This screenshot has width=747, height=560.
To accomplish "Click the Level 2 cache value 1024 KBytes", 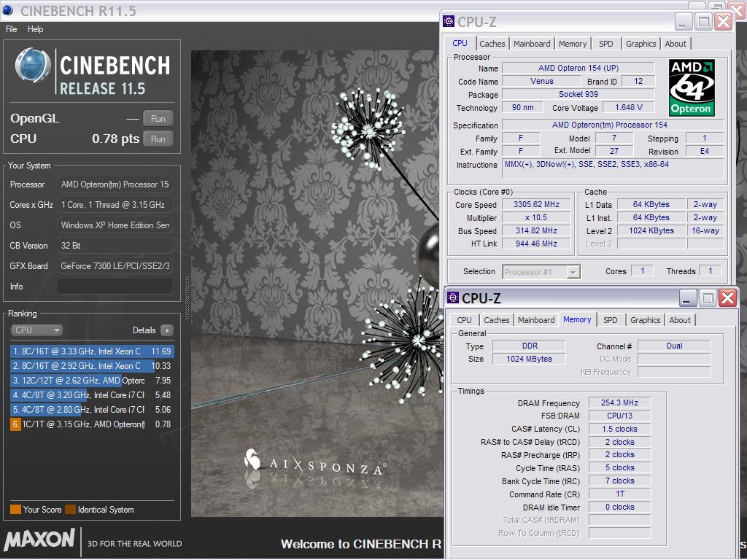I will point(651,230).
